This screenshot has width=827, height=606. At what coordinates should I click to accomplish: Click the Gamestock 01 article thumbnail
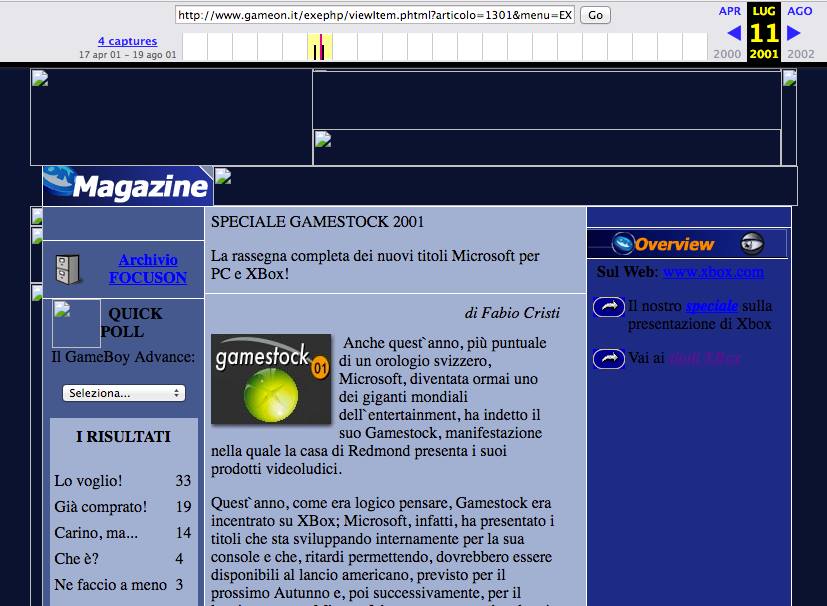271,379
